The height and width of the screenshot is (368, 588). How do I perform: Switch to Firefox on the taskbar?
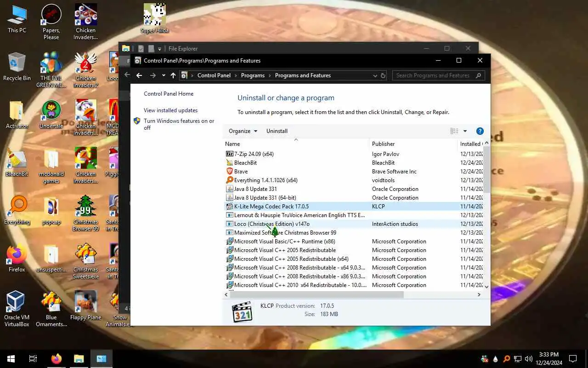coord(57,359)
